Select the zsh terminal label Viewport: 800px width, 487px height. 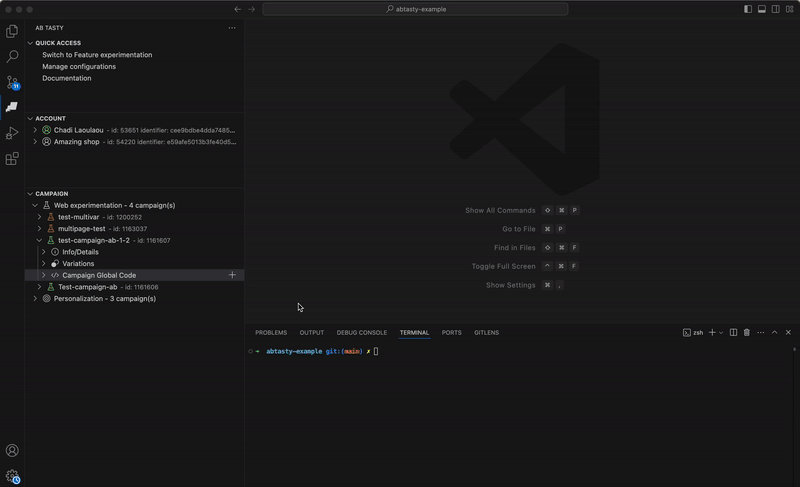pyautogui.click(x=693, y=332)
